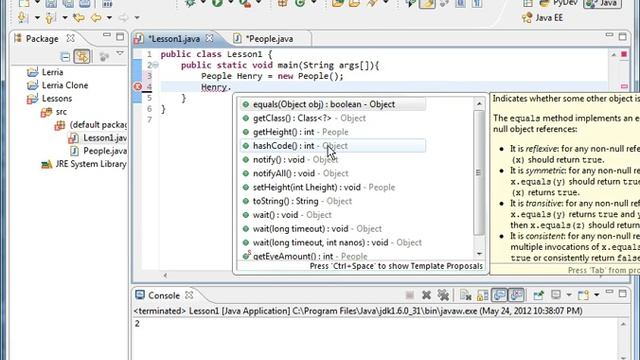The width and height of the screenshot is (640, 360).
Task: Select the Package Explorer tab
Action: (x=42, y=39)
